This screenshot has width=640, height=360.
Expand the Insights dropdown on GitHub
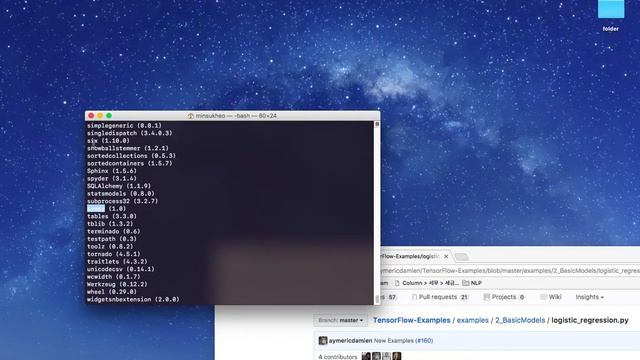point(589,297)
